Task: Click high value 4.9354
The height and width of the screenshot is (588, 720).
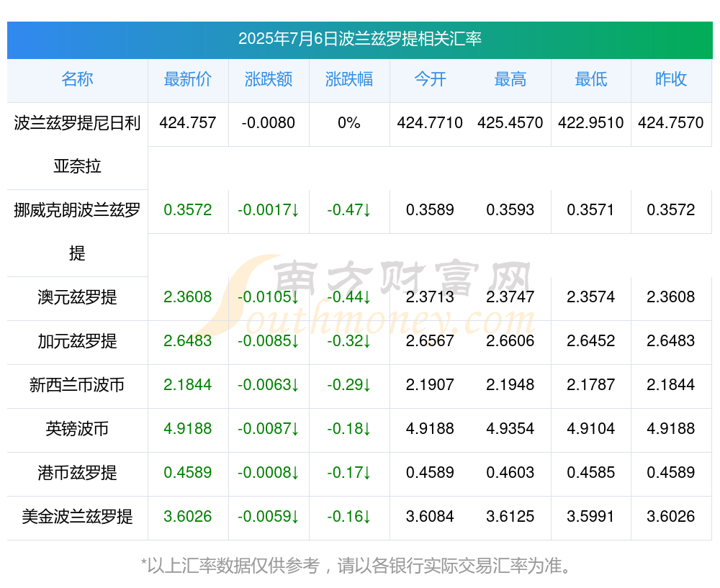Action: (x=510, y=428)
